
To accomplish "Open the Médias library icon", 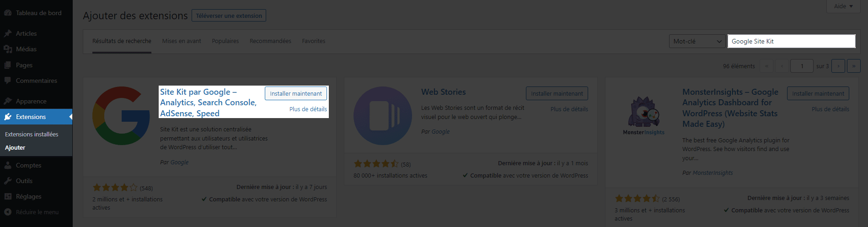I will pyautogui.click(x=8, y=49).
